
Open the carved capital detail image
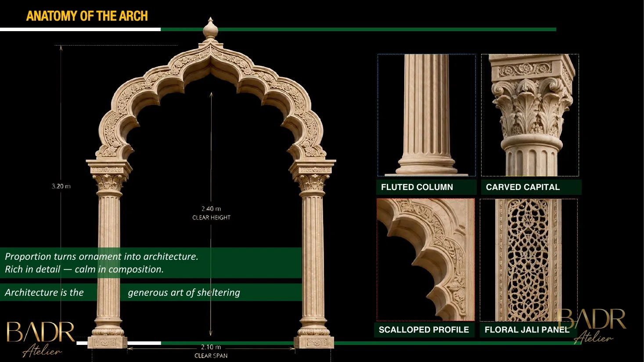[530, 115]
